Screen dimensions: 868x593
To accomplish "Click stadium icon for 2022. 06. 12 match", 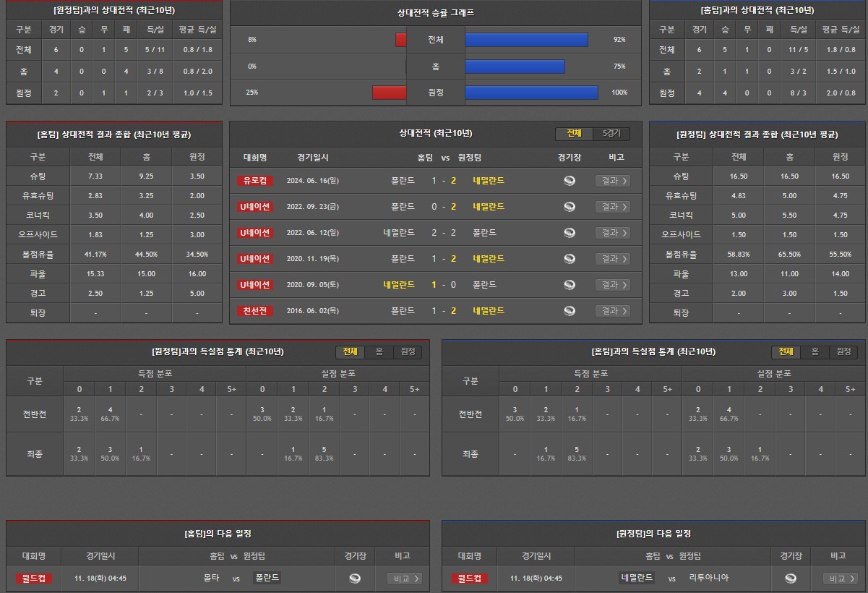I will 570,233.
